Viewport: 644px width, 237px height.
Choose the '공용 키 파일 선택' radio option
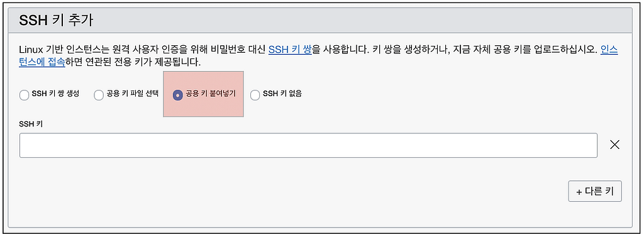99,96
